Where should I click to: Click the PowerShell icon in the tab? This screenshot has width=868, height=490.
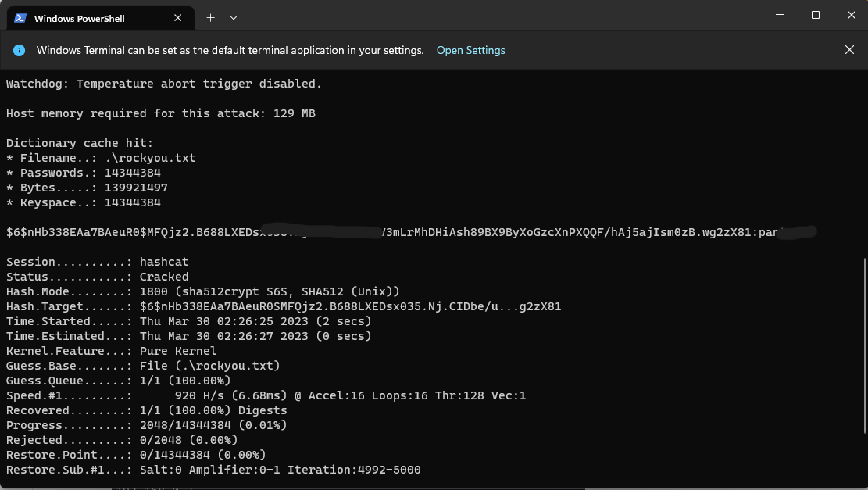click(20, 18)
